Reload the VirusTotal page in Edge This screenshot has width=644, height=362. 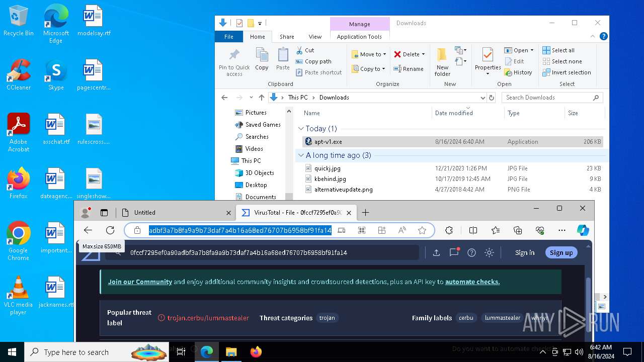click(x=110, y=230)
